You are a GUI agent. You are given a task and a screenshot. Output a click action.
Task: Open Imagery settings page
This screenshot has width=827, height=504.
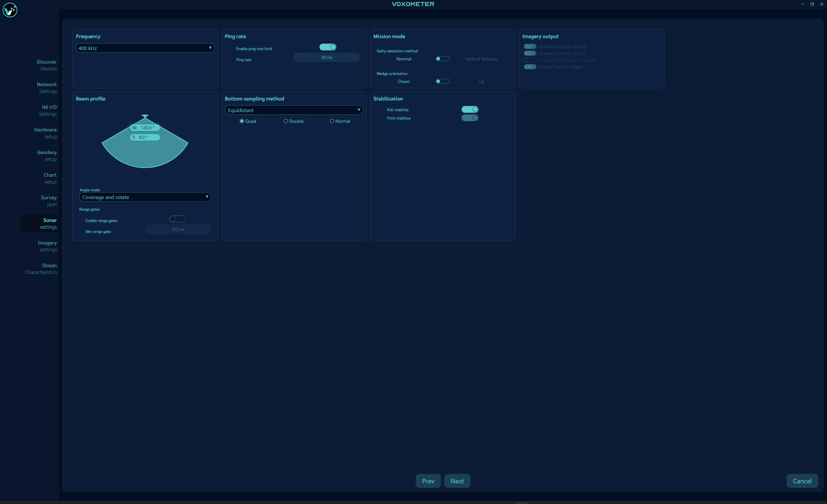[x=47, y=246]
